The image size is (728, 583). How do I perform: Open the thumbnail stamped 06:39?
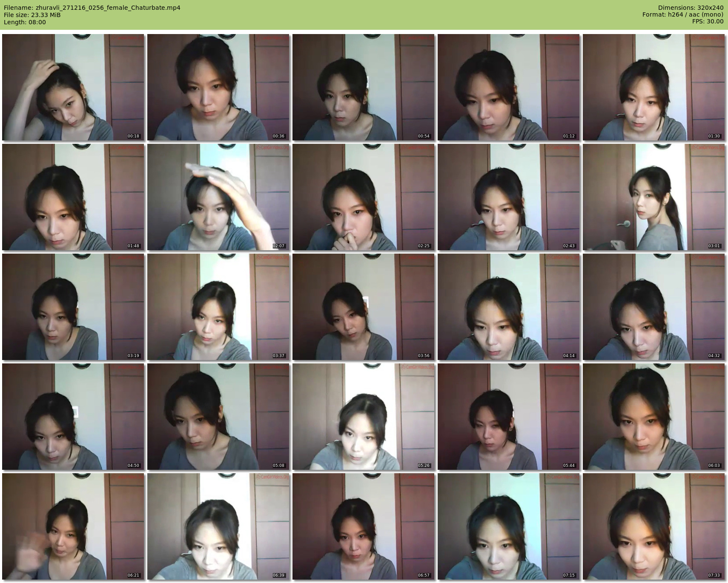[218, 526]
